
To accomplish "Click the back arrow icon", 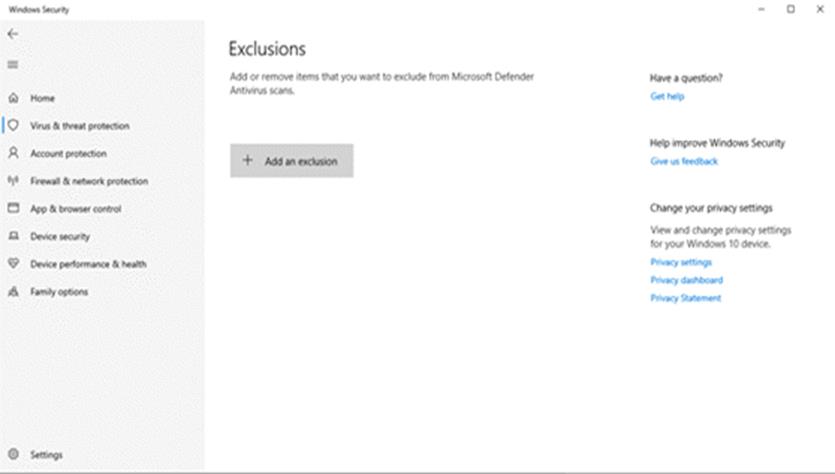I will click(x=13, y=34).
